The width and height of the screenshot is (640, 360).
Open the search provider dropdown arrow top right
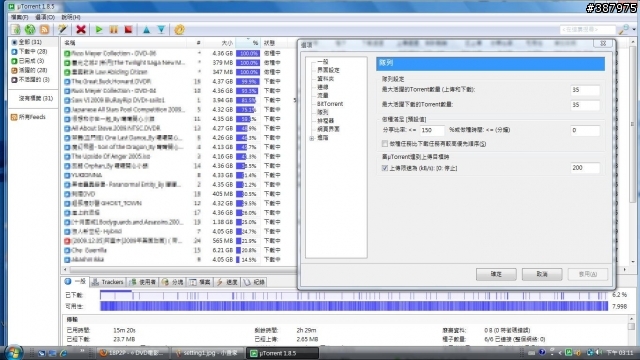click(x=634, y=29)
